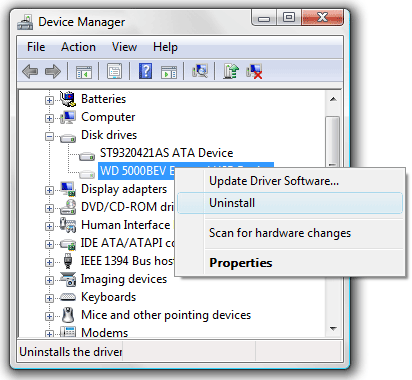Click the Disk drives category icon
The image size is (412, 380).
[68, 137]
